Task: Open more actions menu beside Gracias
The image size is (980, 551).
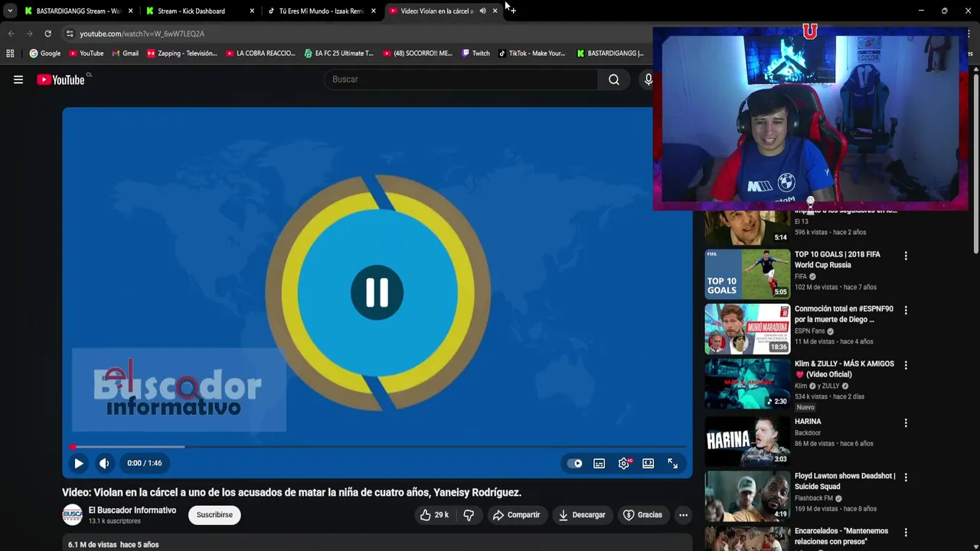Action: click(x=683, y=515)
